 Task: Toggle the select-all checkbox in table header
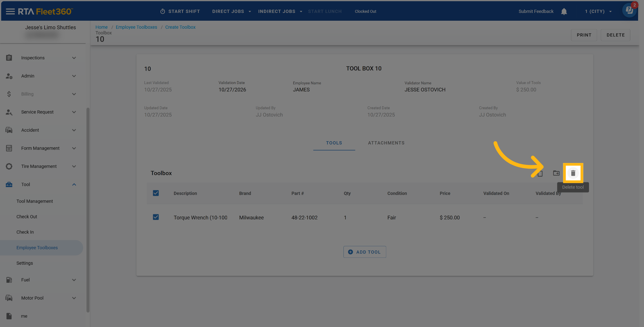tap(156, 193)
